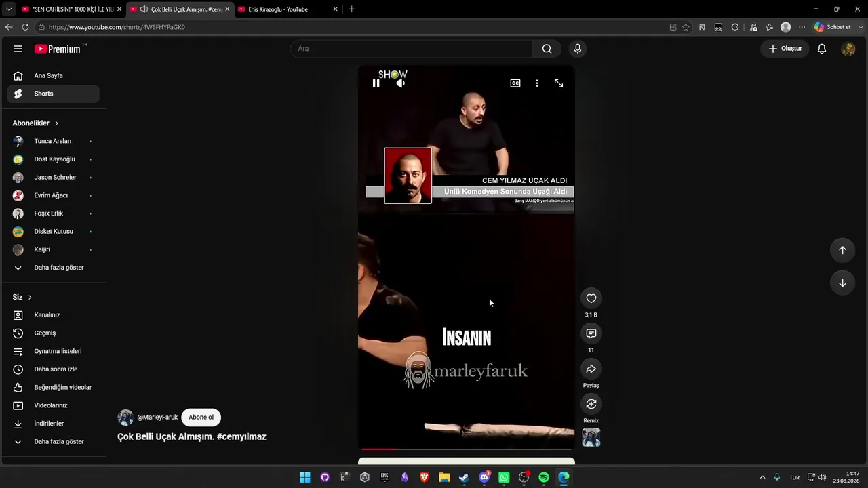Select Shorts in the sidebar
This screenshot has height=488, width=868.
(x=54, y=94)
